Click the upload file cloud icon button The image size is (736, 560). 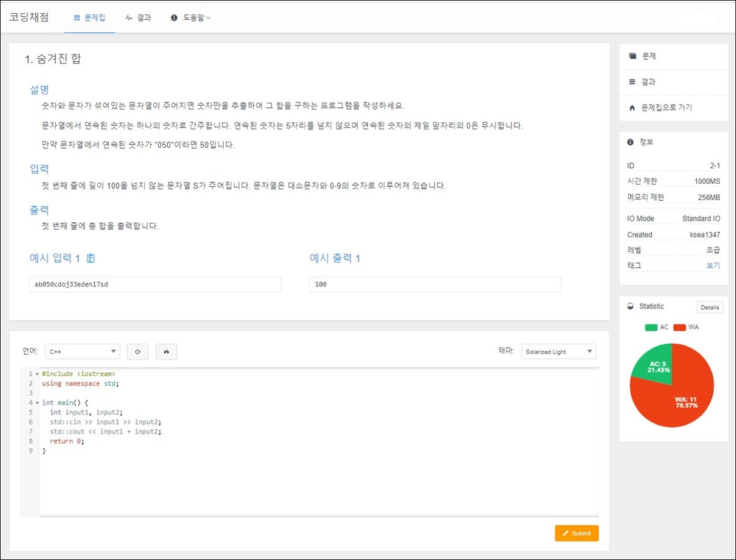click(x=166, y=352)
